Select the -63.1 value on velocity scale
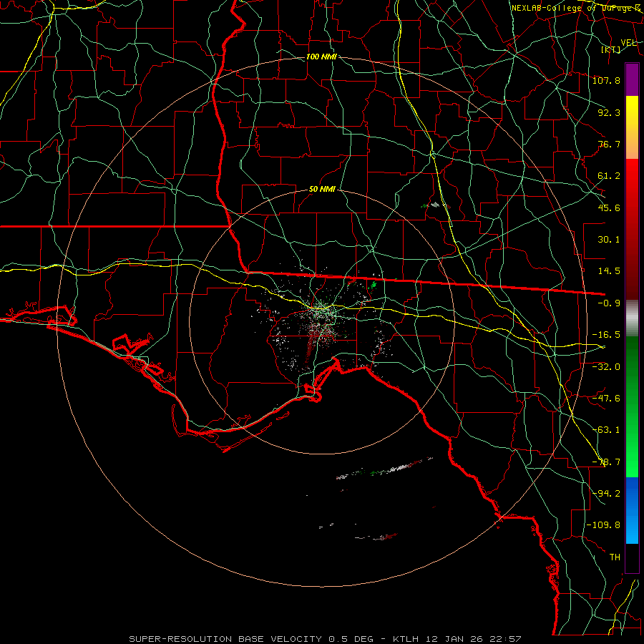The width and height of the screenshot is (644, 644). tap(606, 430)
